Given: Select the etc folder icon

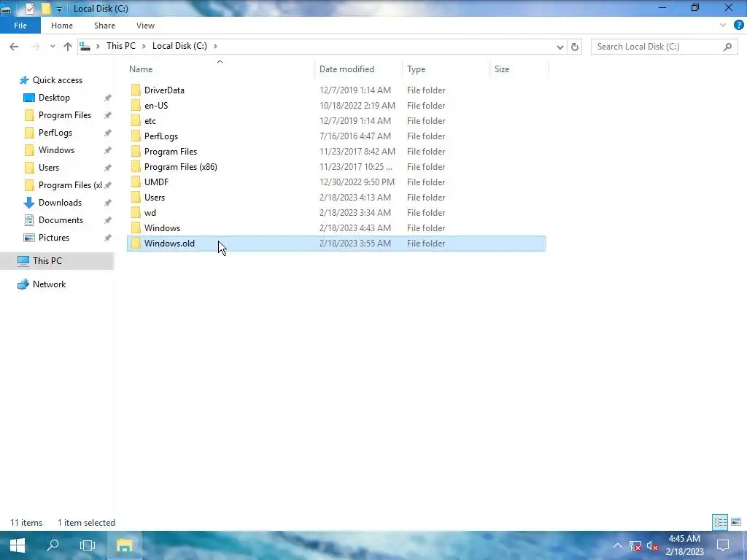Looking at the screenshot, I should (x=136, y=120).
